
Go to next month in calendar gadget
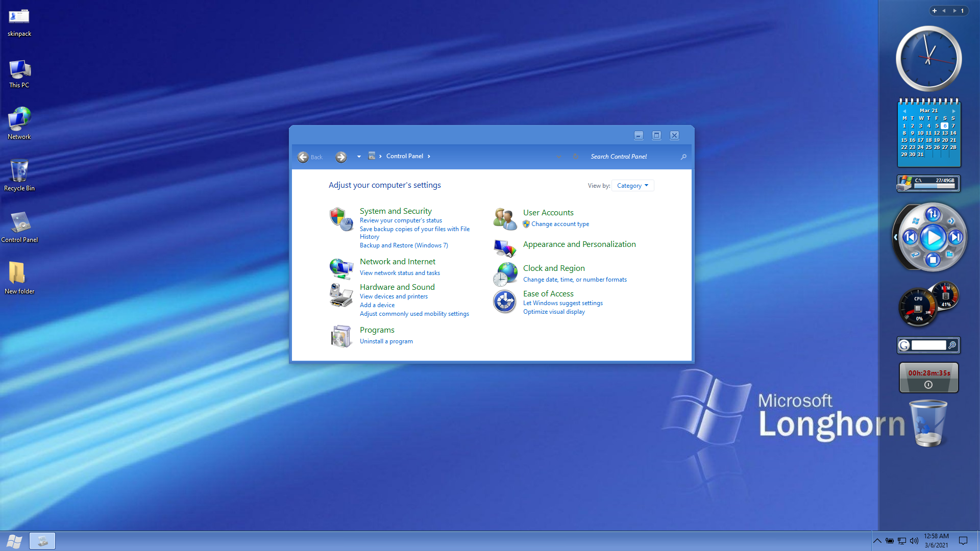coord(953,111)
